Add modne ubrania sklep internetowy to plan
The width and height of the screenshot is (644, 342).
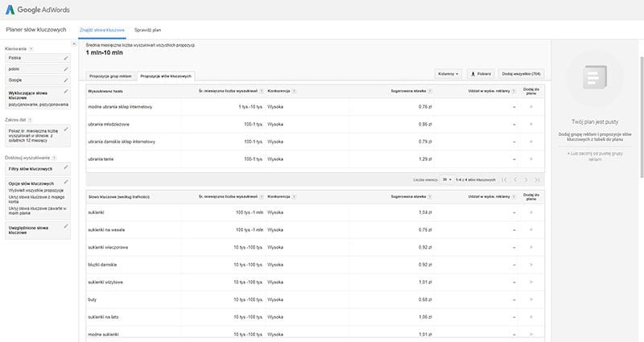pos(531,107)
